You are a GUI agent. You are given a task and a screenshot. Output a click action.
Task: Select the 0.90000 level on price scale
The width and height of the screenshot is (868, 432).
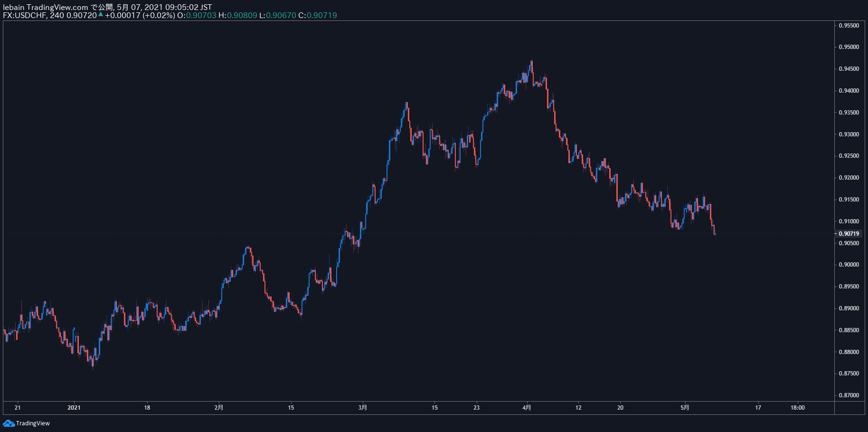point(849,265)
